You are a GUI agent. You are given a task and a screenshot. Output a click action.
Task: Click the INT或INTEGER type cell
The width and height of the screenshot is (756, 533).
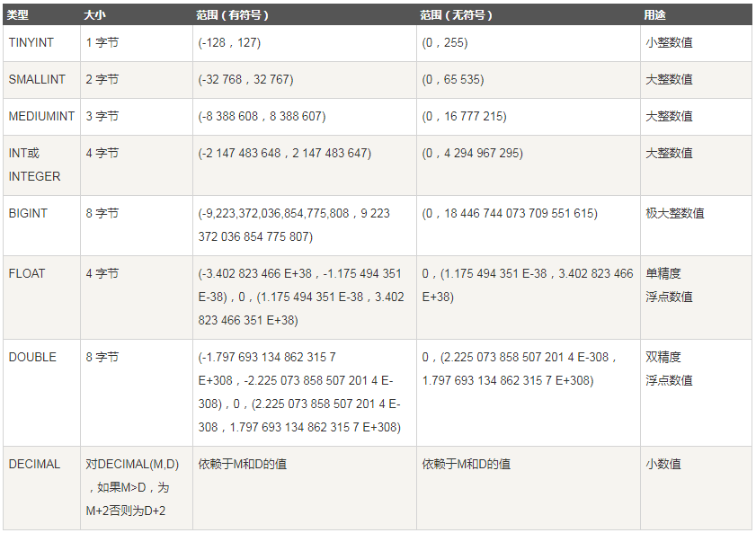[42, 165]
